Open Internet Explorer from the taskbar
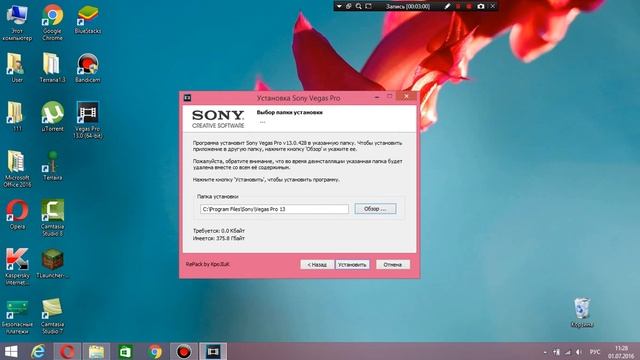This screenshot has height=360, width=640. [38, 351]
